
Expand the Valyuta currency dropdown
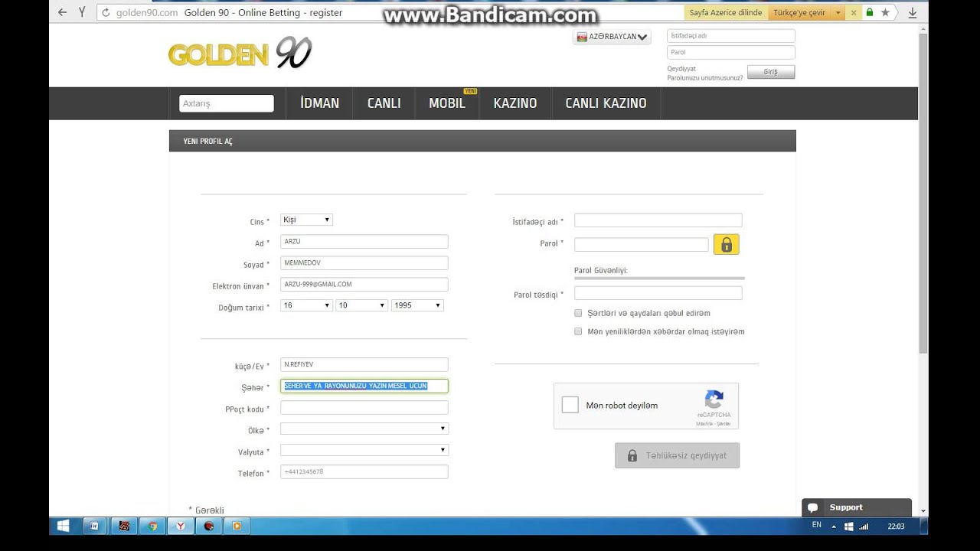pyautogui.click(x=364, y=450)
